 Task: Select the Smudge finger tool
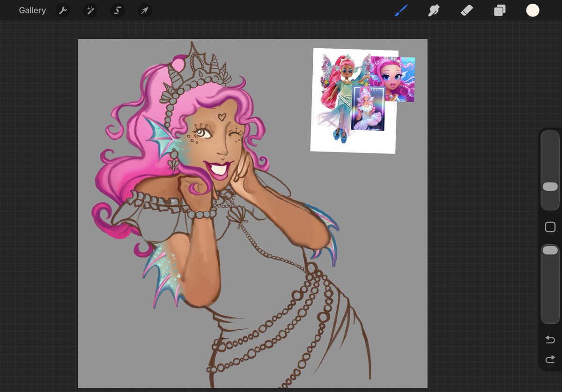coord(434,10)
